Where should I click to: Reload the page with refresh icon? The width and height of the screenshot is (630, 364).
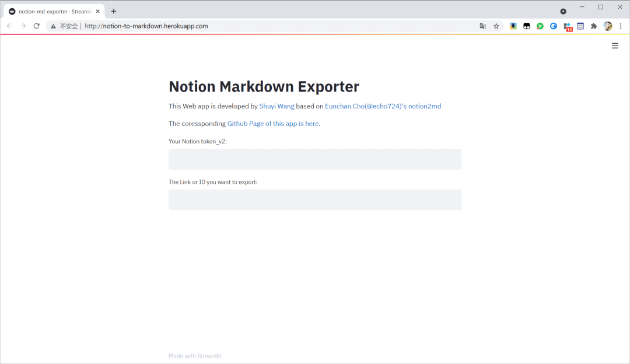[x=37, y=26]
